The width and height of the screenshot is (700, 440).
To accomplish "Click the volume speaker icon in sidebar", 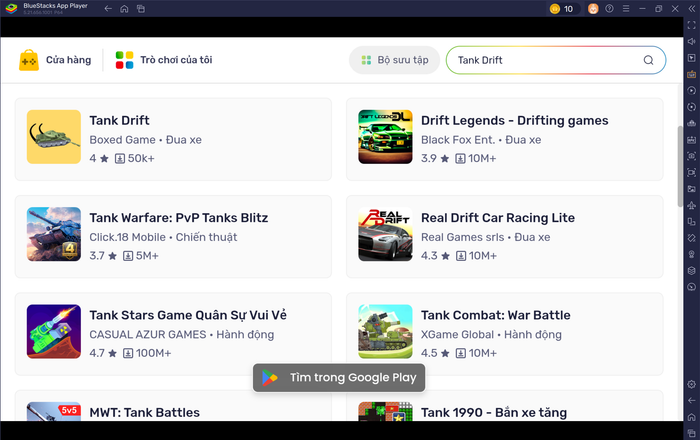I will (692, 42).
